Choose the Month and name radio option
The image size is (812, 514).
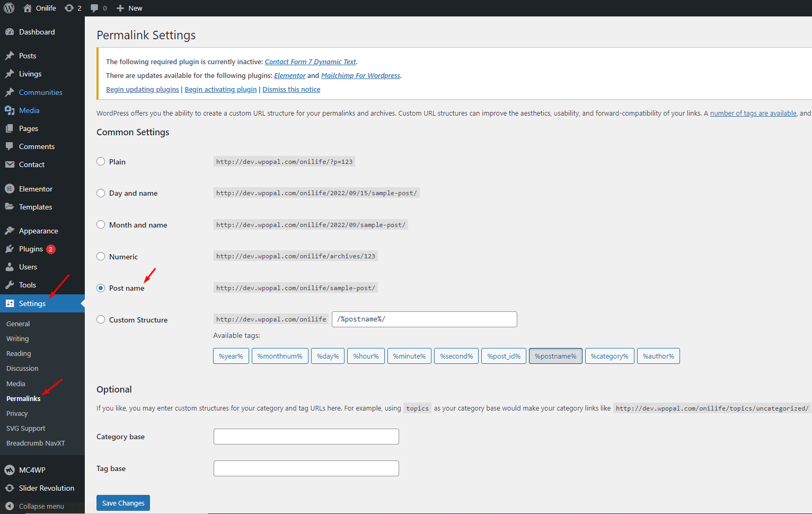[101, 225]
